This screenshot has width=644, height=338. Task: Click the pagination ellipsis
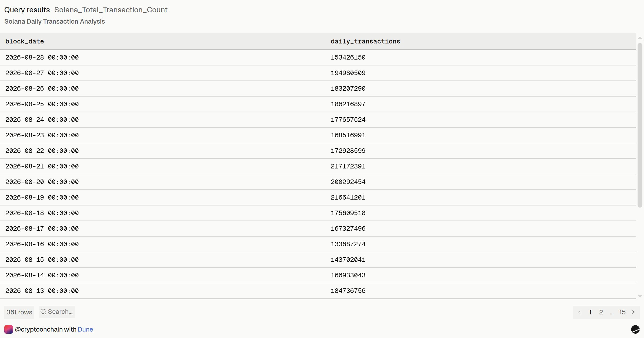coord(612,313)
